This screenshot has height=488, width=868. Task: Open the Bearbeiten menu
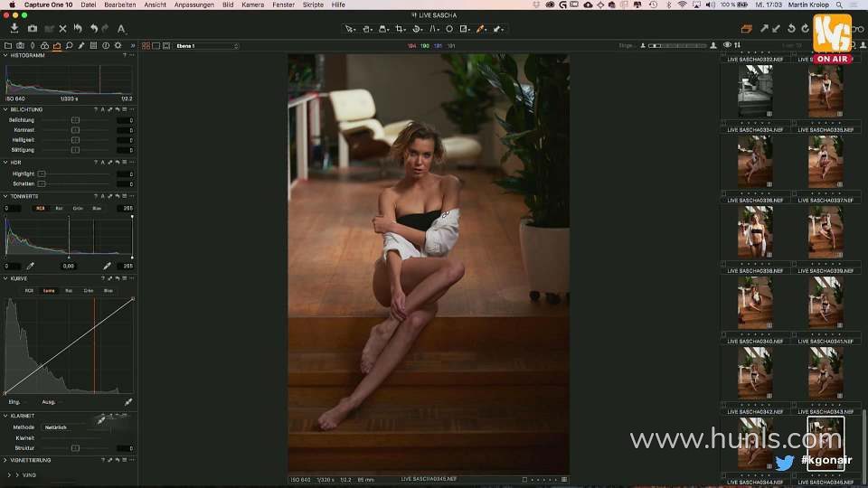(x=120, y=5)
